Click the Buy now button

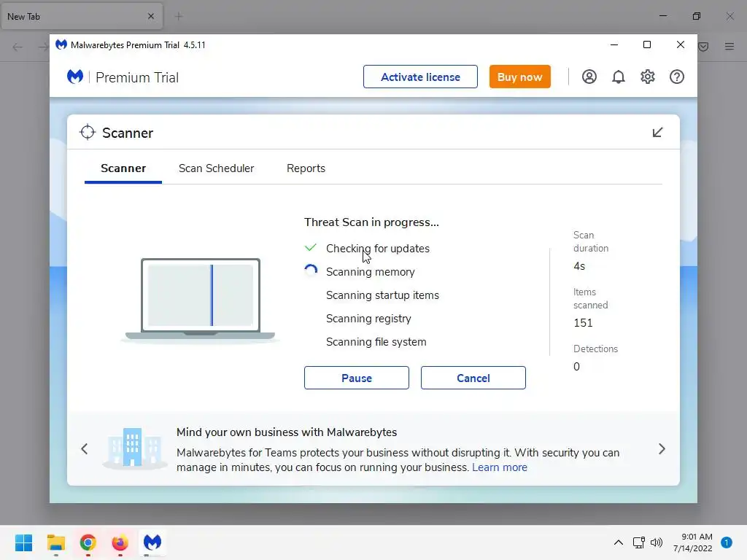click(519, 77)
